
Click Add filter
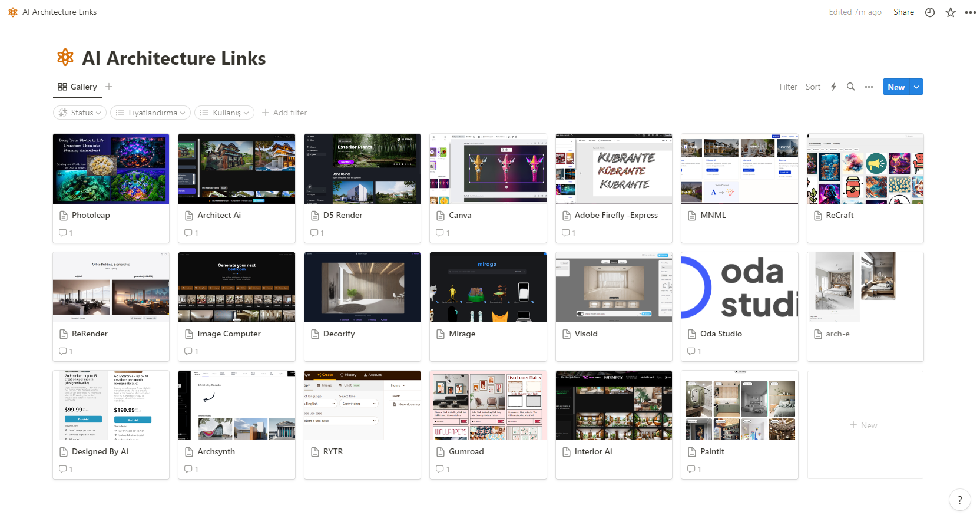[284, 113]
